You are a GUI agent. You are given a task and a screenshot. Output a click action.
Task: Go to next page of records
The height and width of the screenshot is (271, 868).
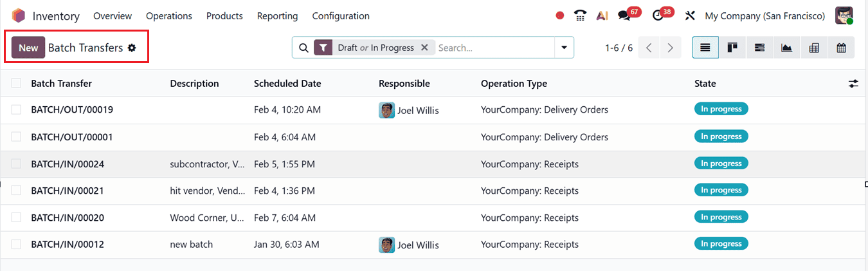[x=671, y=48]
